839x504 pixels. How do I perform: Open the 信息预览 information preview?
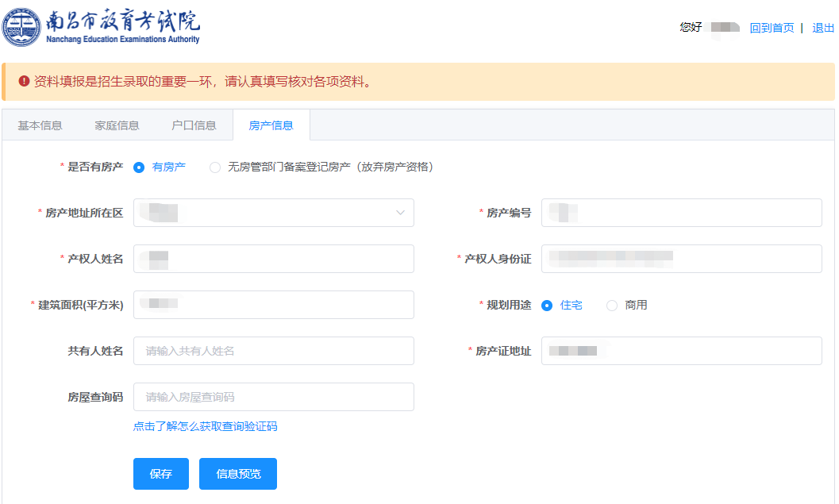(x=237, y=474)
